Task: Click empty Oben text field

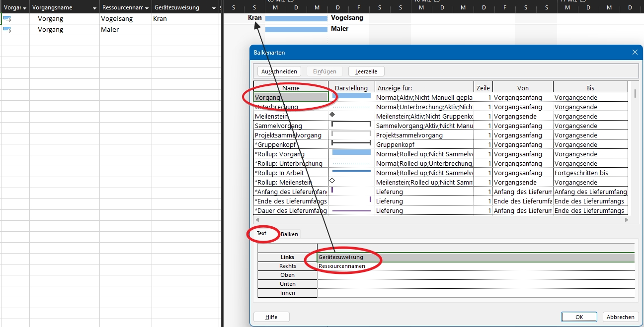Action: point(476,275)
